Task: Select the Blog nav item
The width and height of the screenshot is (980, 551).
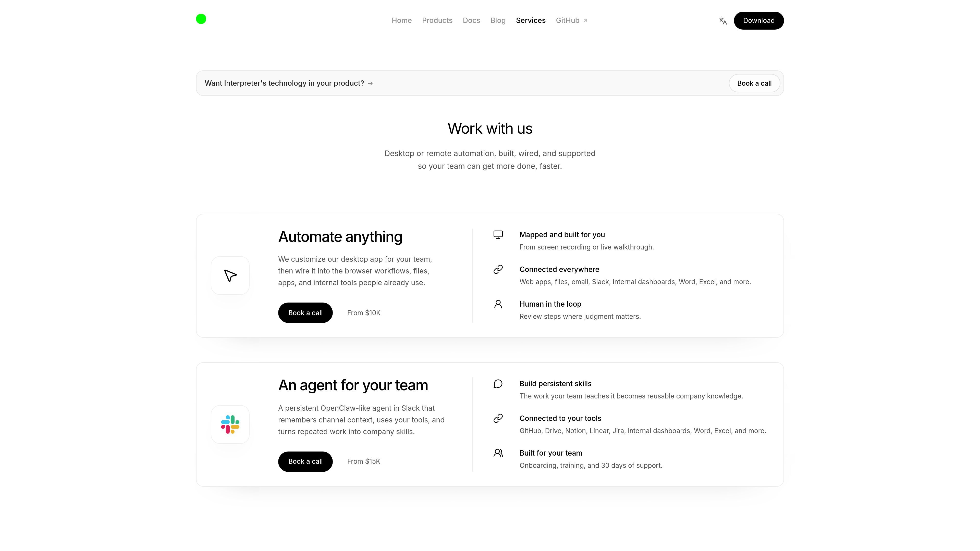Action: click(498, 20)
